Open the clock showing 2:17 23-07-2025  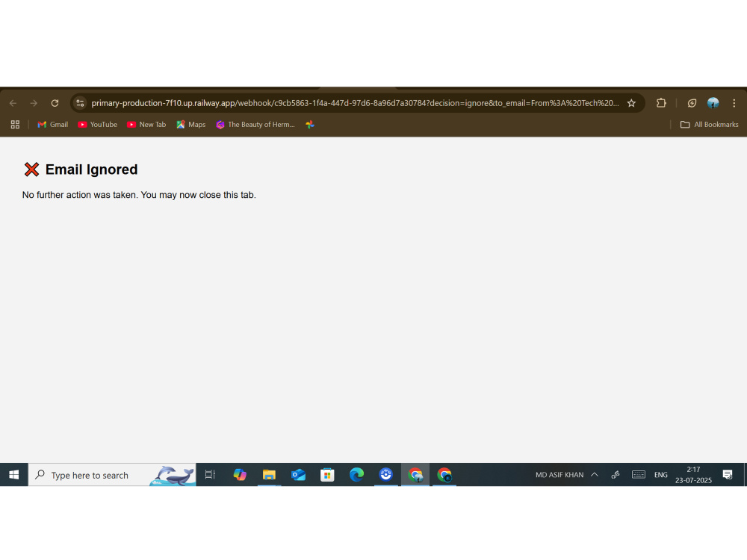coord(693,475)
